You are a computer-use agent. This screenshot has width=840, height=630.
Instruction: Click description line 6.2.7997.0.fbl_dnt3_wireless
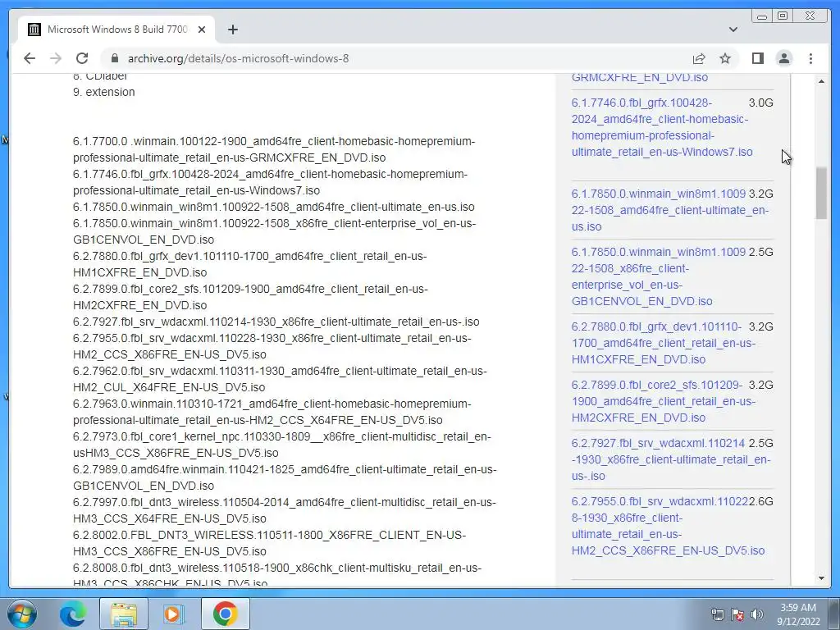[285, 510]
